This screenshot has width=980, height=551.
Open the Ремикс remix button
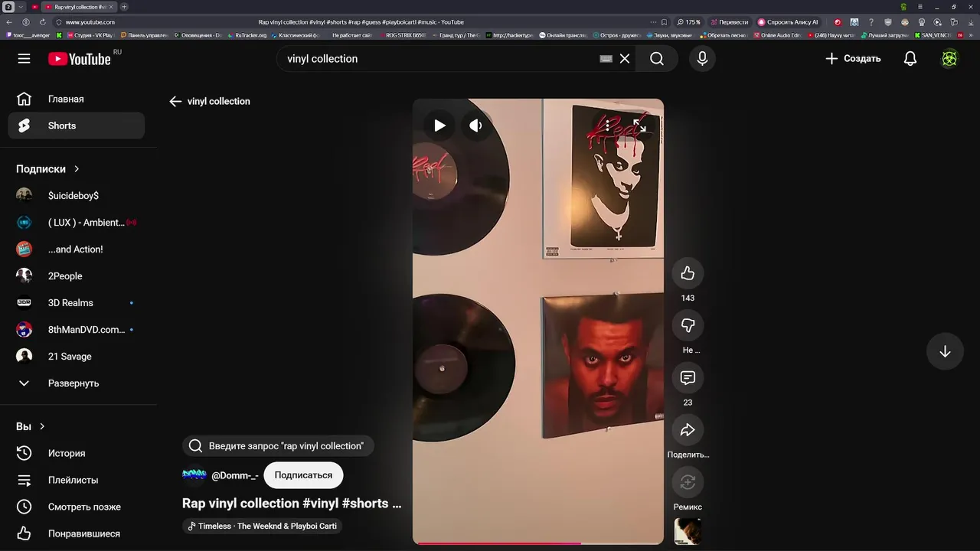click(688, 482)
